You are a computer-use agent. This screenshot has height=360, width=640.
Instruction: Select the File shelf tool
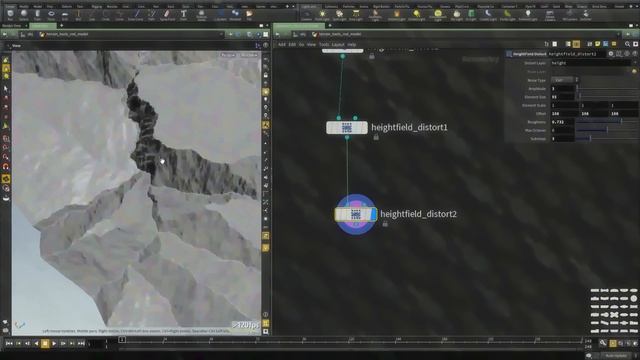249,15
